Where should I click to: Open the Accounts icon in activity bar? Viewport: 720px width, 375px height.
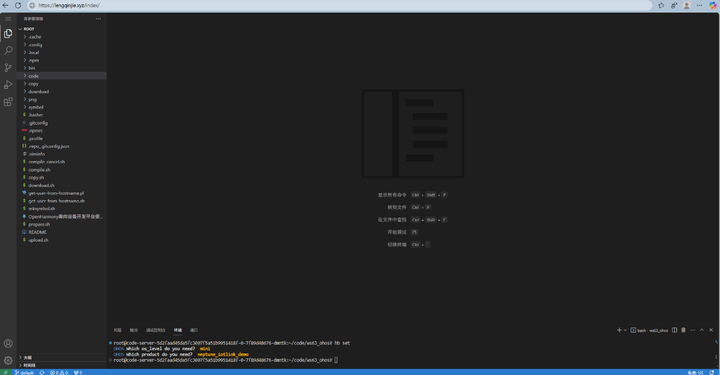tap(8, 343)
